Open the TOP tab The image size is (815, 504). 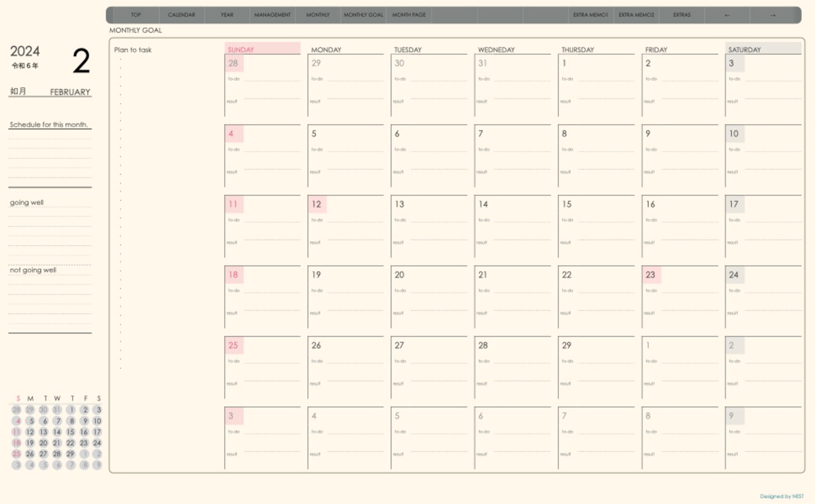136,15
